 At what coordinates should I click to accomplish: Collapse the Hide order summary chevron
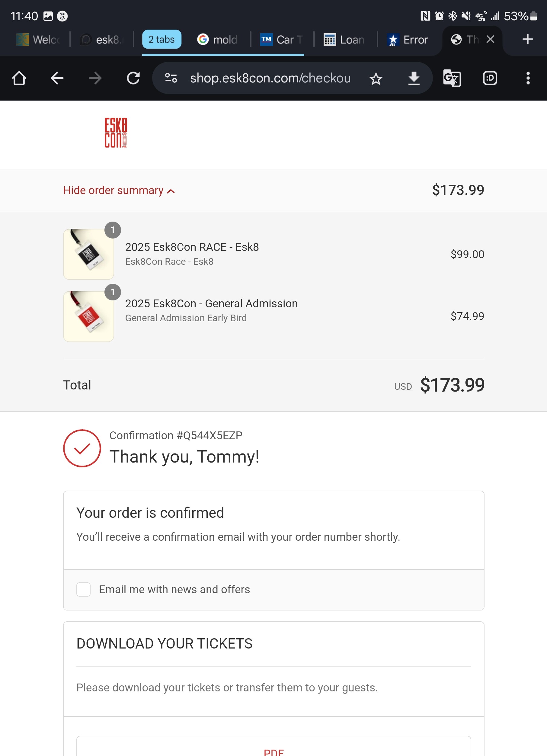[171, 191]
